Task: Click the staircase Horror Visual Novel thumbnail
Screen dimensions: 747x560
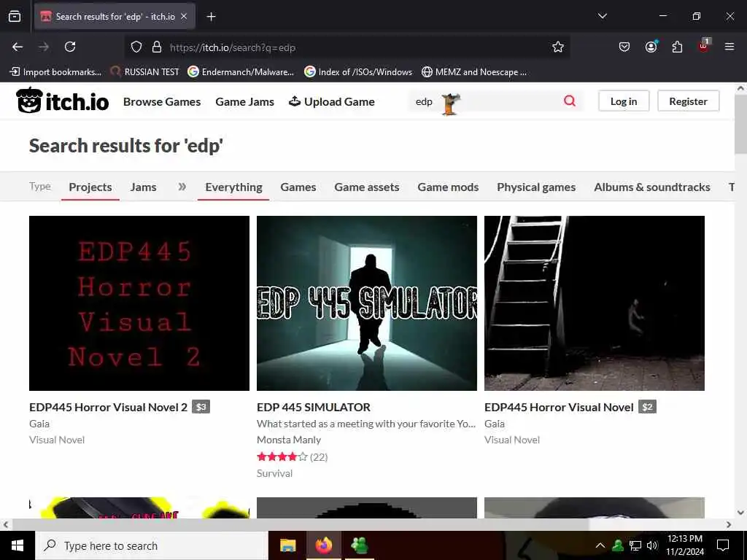Action: tap(594, 303)
